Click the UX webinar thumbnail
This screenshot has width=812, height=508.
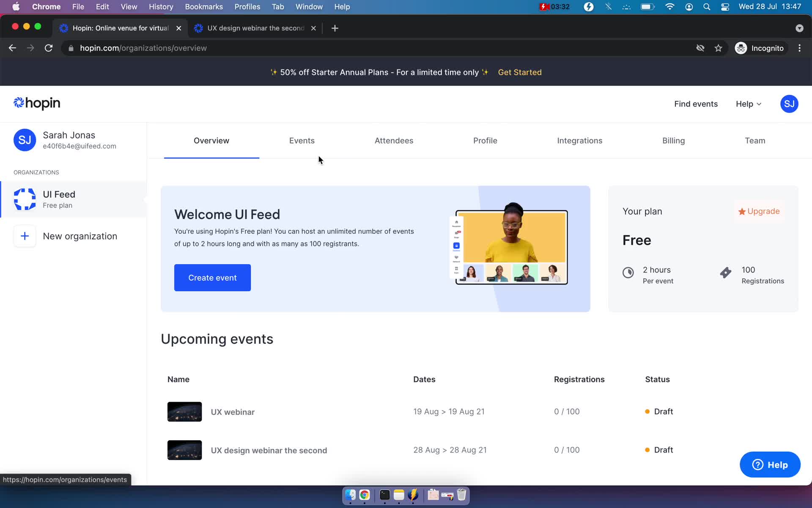184,411
